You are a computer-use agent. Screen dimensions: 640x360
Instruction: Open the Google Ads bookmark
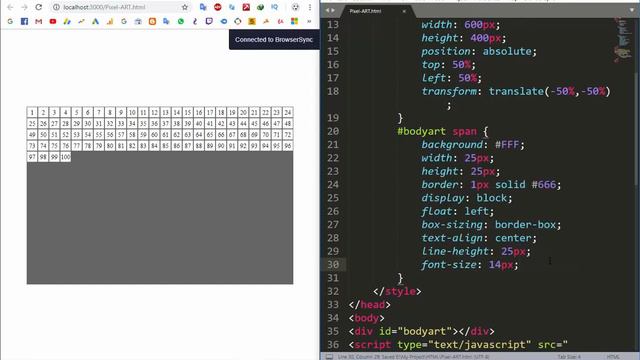coord(95,21)
